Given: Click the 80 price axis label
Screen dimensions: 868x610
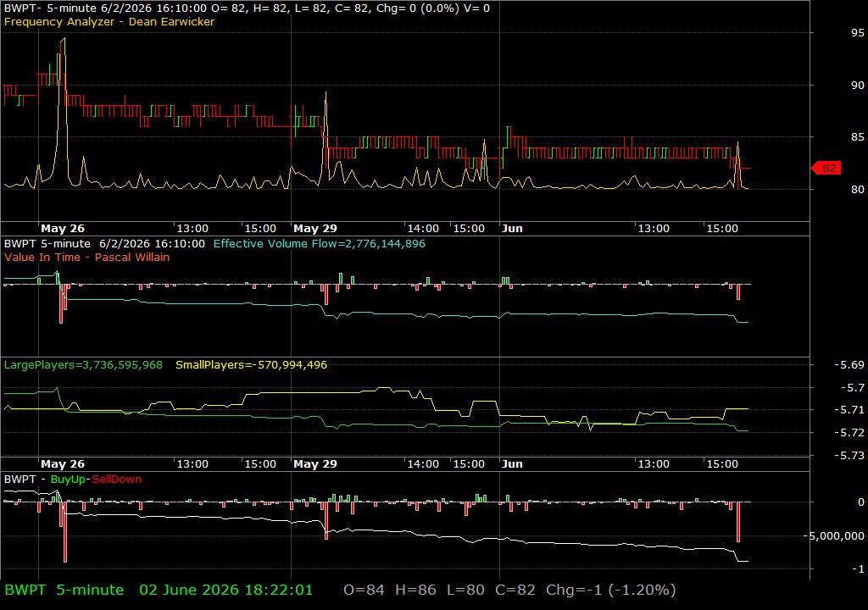Looking at the screenshot, I should (857, 189).
